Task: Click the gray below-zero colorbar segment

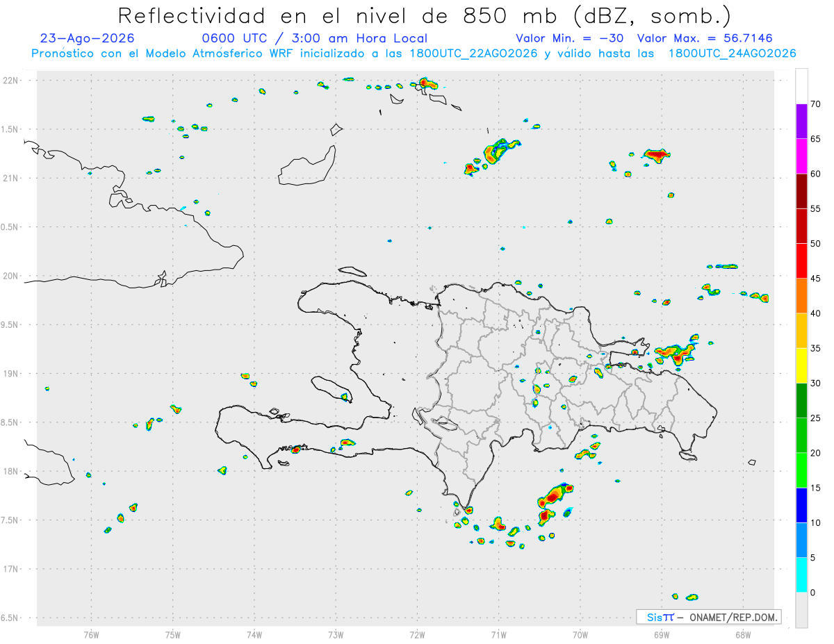Action: coord(801,610)
